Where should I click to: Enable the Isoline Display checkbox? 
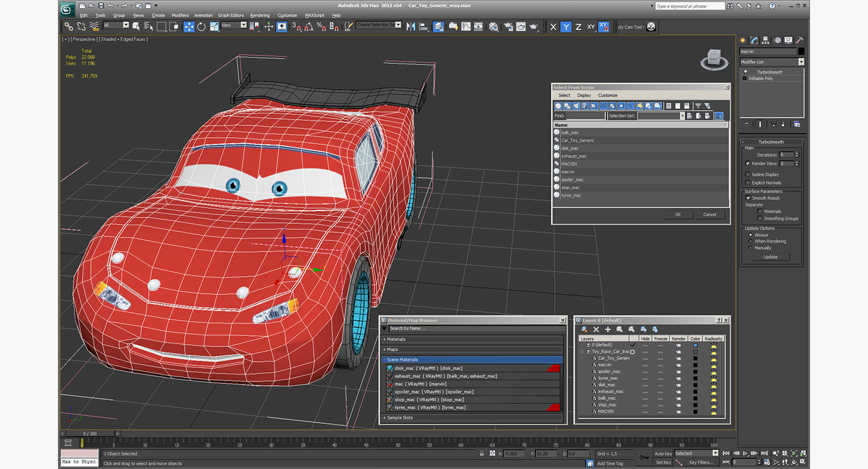tap(748, 174)
